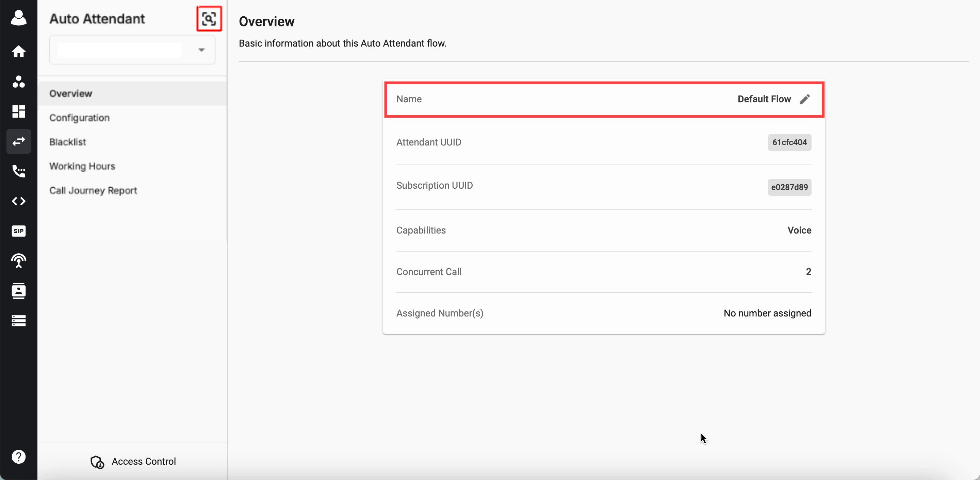Select the swap arrows Auto Attendant icon
Screen dimensions: 980x480
(19, 141)
